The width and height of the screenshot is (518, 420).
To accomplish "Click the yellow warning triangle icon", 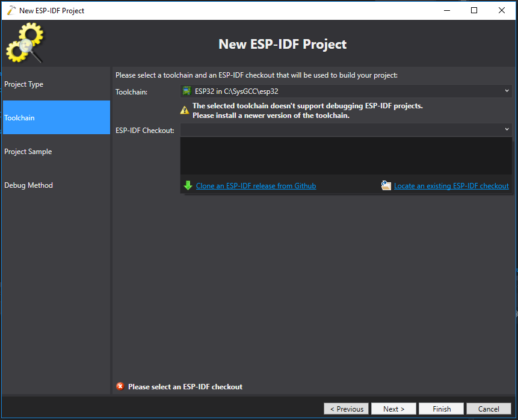I will click(x=184, y=110).
